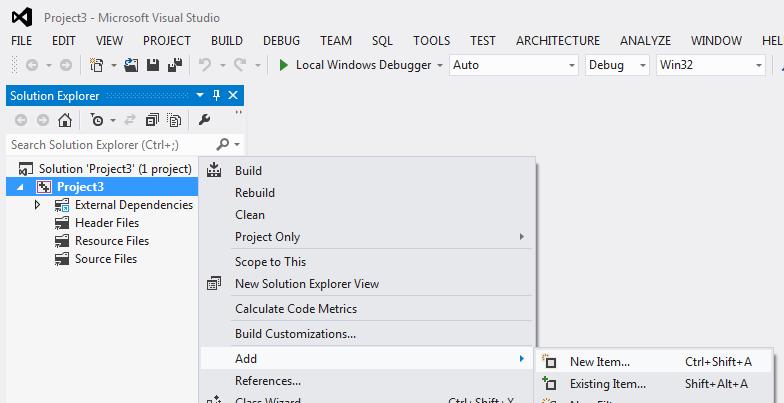Open the Project Only submenu
The image size is (784, 403).
coord(368,236)
